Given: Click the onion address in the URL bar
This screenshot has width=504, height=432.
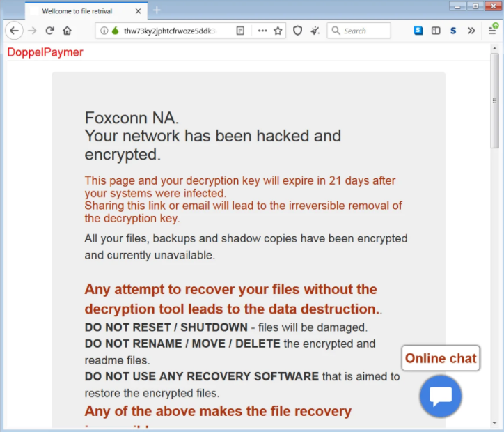Looking at the screenshot, I should pyautogui.click(x=174, y=31).
